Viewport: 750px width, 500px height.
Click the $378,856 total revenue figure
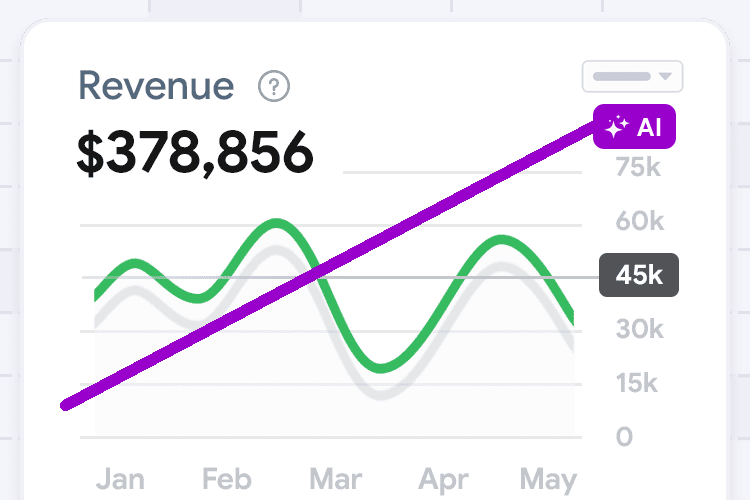pyautogui.click(x=195, y=153)
